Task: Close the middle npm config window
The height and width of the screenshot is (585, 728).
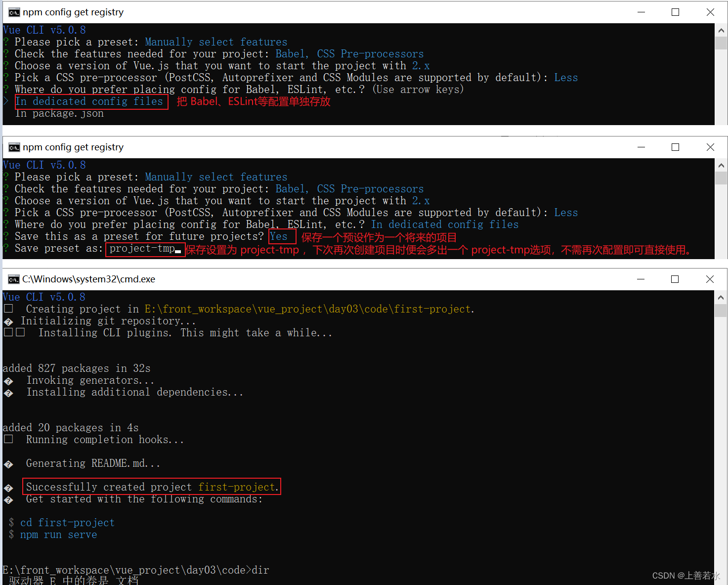Action: point(710,147)
